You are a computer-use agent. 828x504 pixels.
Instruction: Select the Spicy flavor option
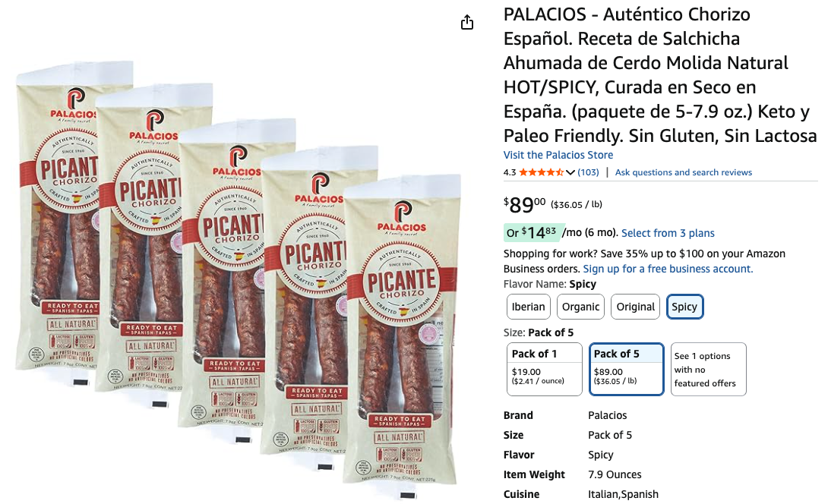tap(684, 307)
